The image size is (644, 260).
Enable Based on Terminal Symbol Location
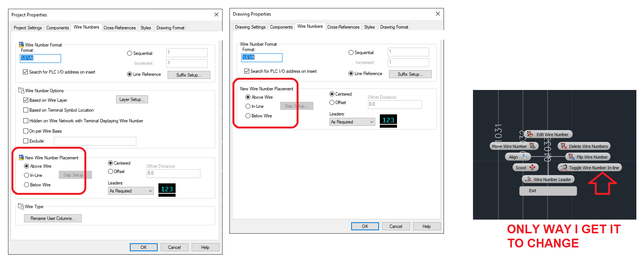pyautogui.click(x=26, y=110)
